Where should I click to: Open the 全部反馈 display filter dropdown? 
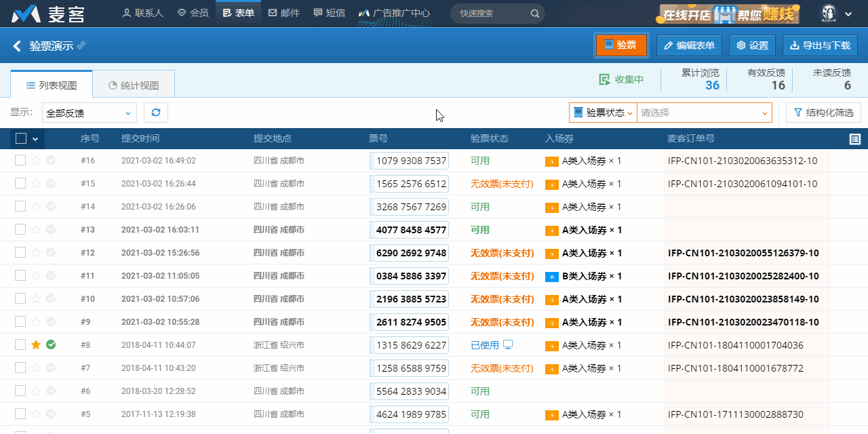point(90,113)
